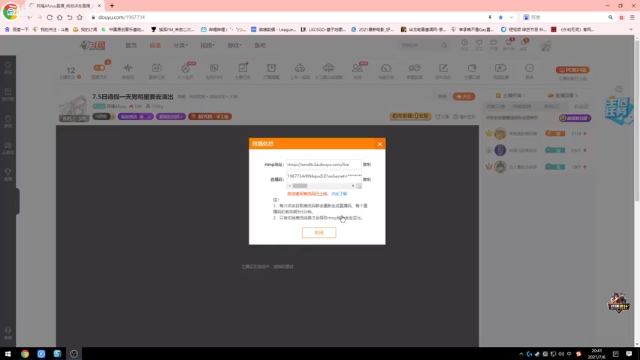The width and height of the screenshot is (640, 360).
Task: Click stream title 7.5日请假一天男明星要去演出
Action: [133, 97]
